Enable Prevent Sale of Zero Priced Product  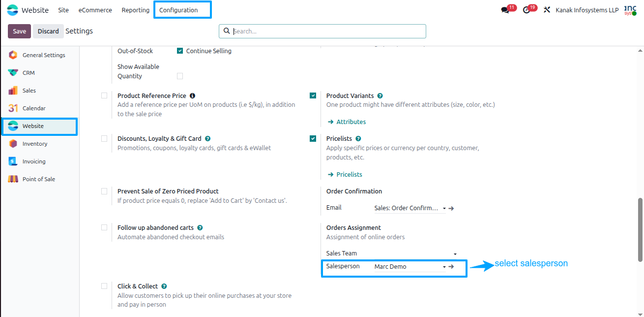tap(104, 191)
